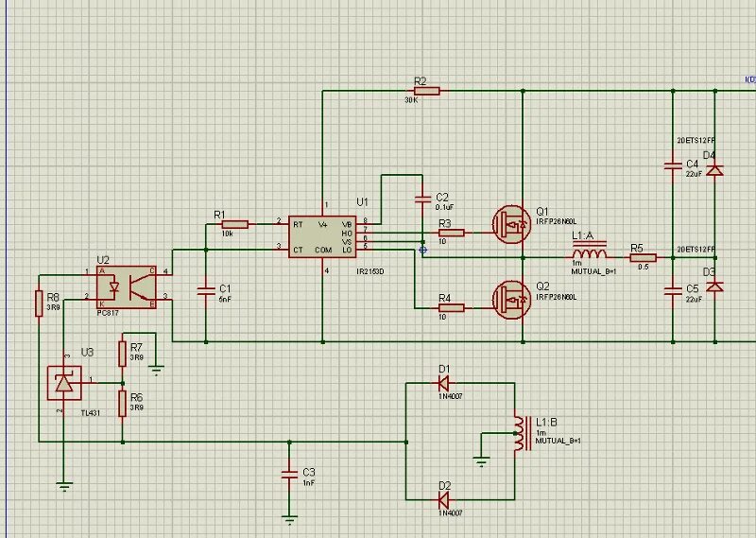Image resolution: width=756 pixels, height=538 pixels.
Task: Click the 20ETS12FP label above D3
Action: point(696,250)
